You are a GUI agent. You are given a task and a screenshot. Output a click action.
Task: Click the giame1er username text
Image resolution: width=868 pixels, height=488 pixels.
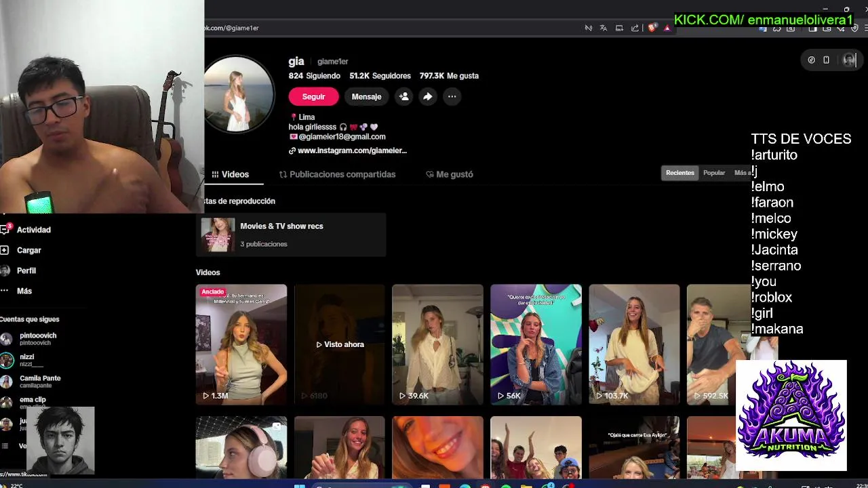click(x=332, y=62)
